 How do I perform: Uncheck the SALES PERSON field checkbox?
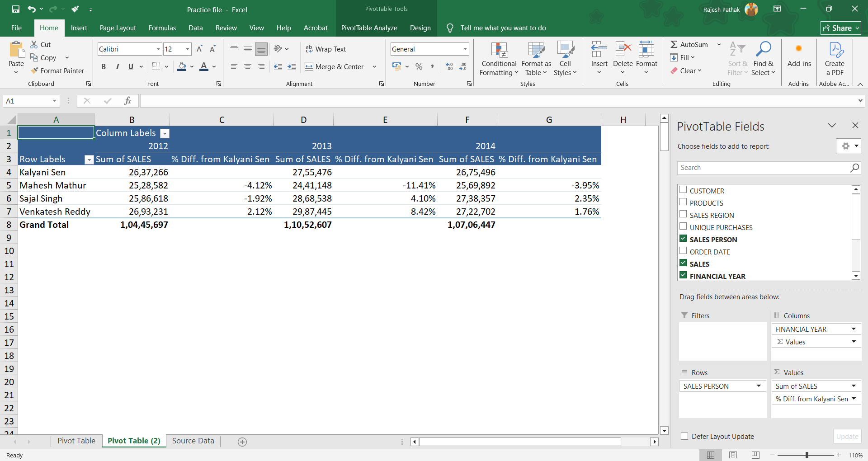point(683,239)
